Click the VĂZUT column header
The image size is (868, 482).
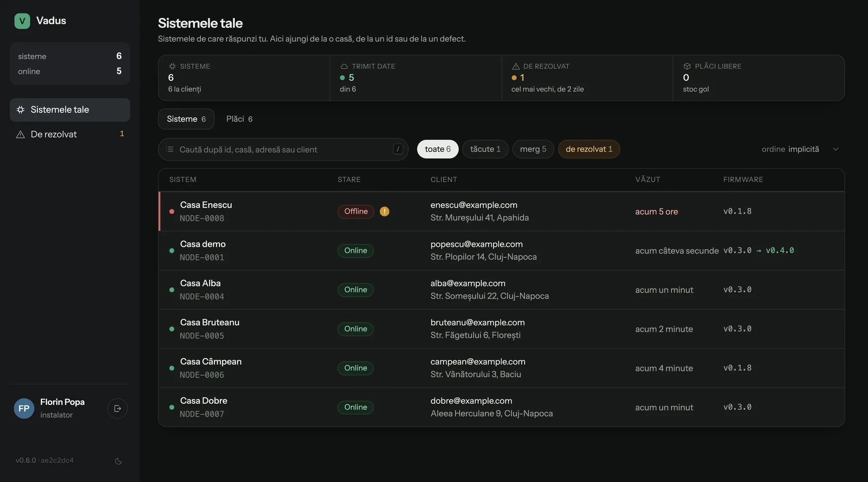[648, 180]
